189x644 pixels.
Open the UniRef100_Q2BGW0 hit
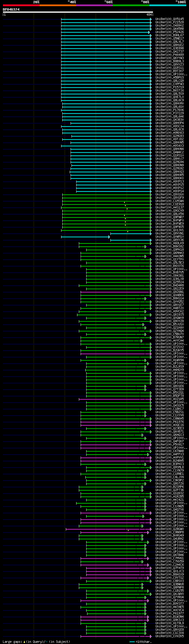[x=170, y=529]
